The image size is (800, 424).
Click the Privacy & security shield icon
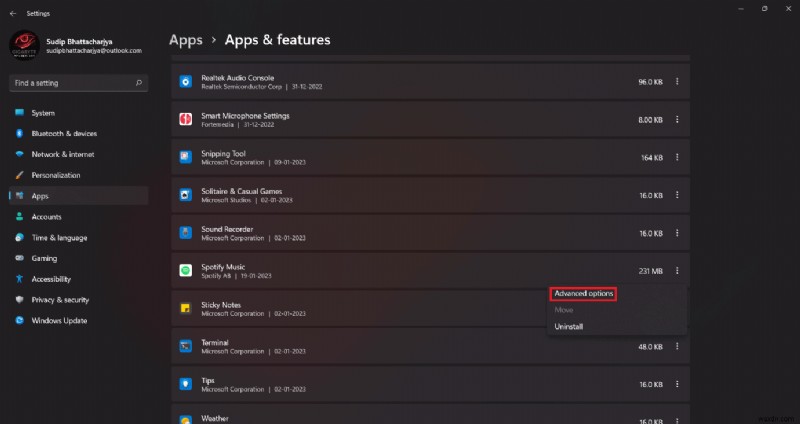tap(19, 300)
